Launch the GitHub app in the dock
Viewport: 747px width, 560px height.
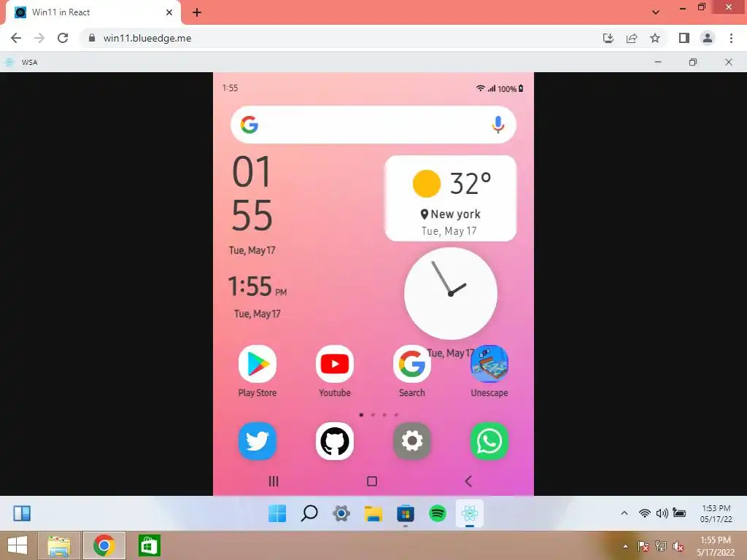coord(334,441)
